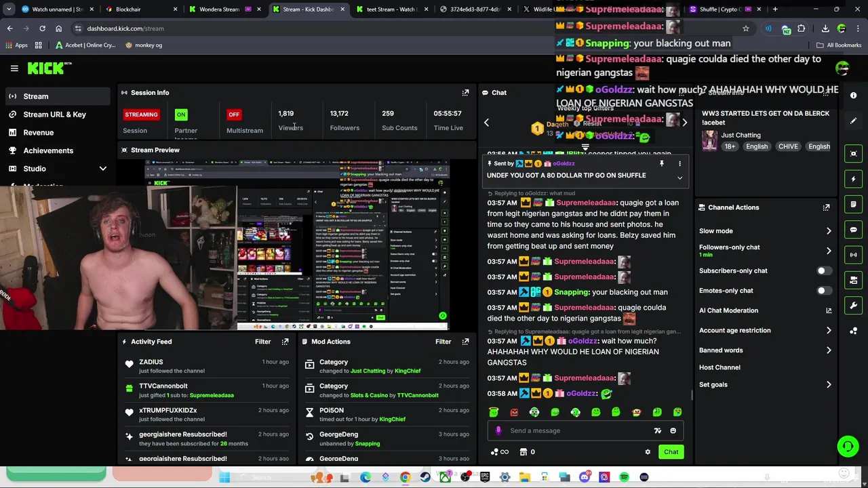Go to the previous top gifter
This screenshot has height=488, width=868.
[x=486, y=123]
